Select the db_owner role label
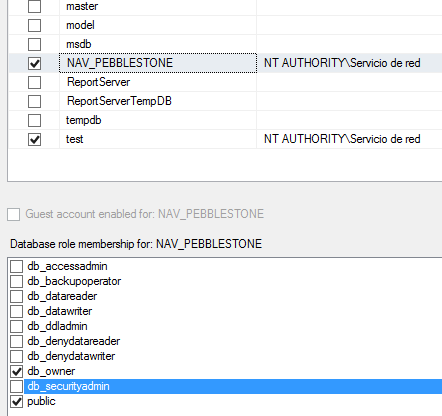This screenshot has width=442, height=416. click(51, 371)
